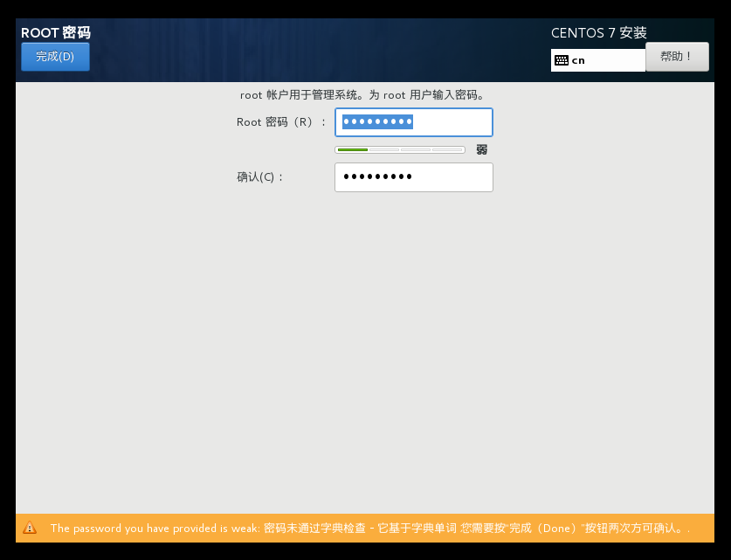Open help with the 帮助! button
731x560 pixels.
click(x=677, y=57)
